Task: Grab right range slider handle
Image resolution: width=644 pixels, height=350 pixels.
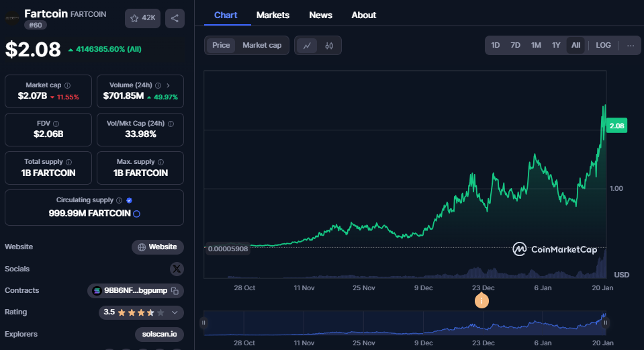Action: click(x=606, y=323)
